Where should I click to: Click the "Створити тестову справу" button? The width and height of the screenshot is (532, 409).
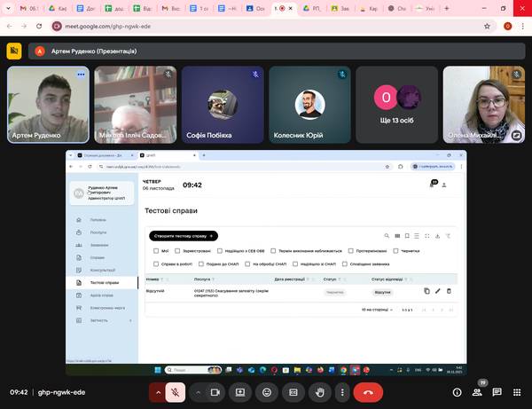(x=183, y=236)
